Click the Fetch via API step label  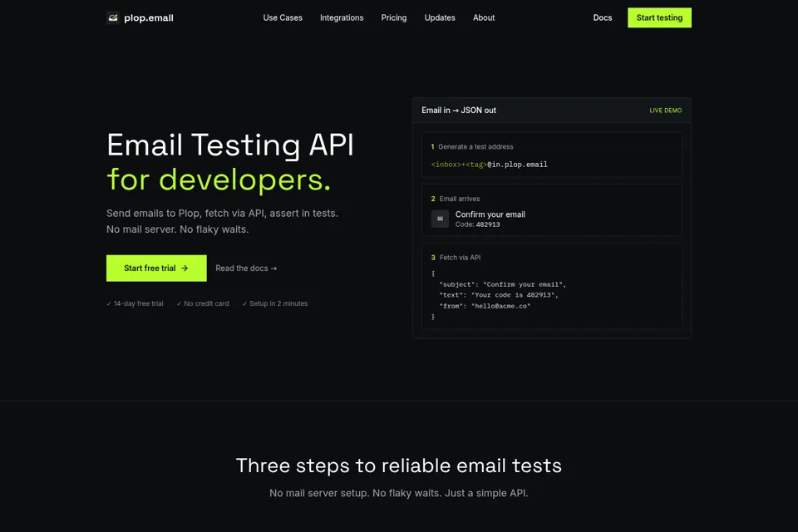(x=460, y=258)
